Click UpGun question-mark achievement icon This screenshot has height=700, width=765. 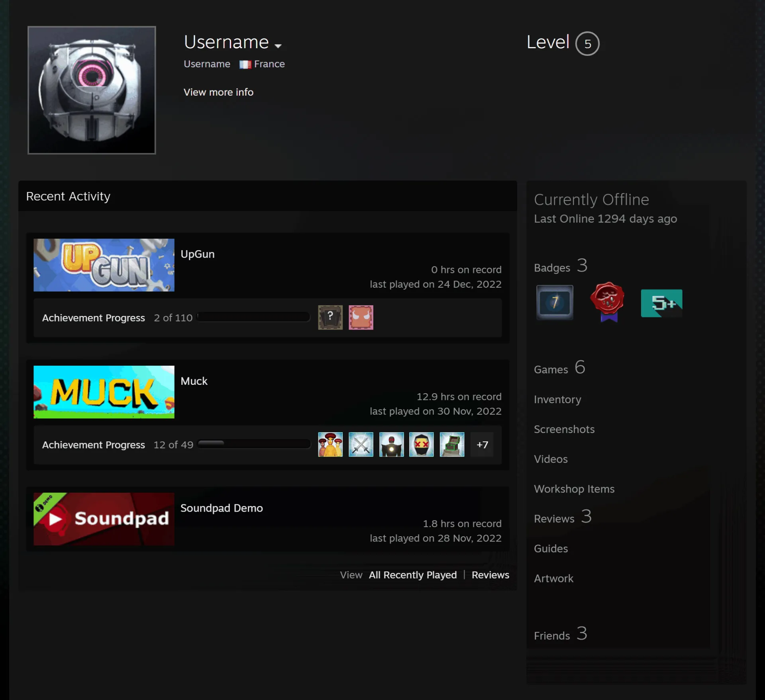click(330, 318)
